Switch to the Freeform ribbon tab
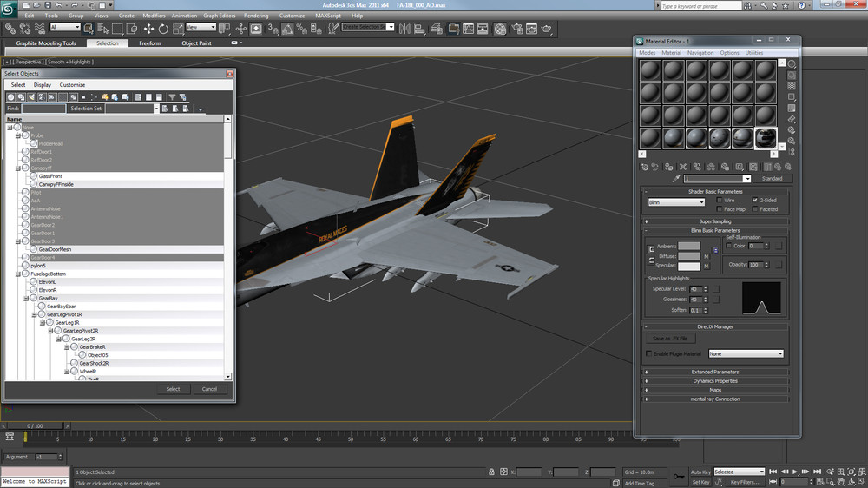Image resolution: width=868 pixels, height=488 pixels. 150,43
